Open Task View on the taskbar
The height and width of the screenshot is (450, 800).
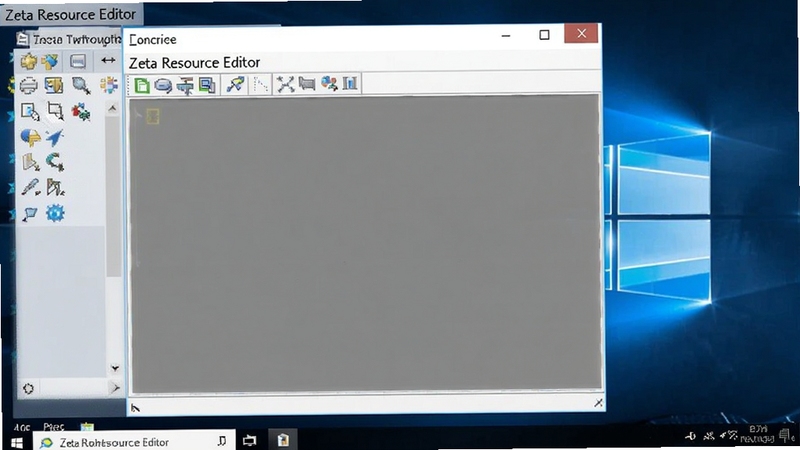pos(249,440)
